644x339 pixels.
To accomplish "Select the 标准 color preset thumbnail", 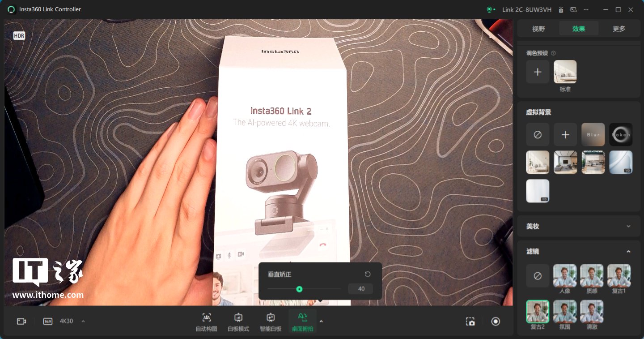I will 565,72.
